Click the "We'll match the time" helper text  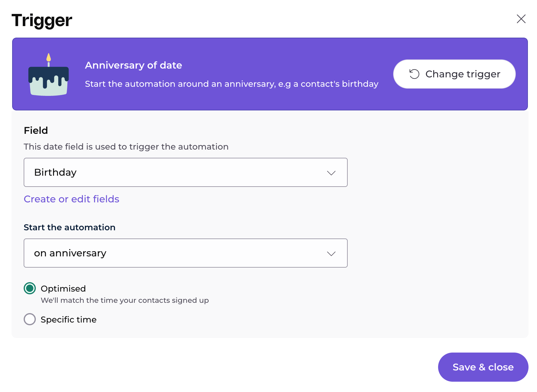tap(125, 300)
